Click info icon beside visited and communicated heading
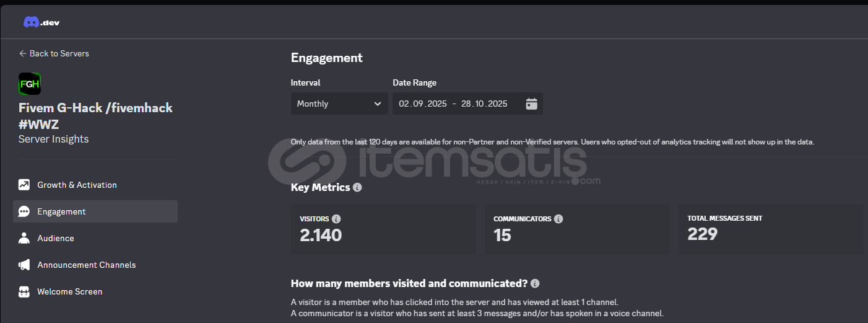Viewport: 868px width, 323px height. [535, 283]
